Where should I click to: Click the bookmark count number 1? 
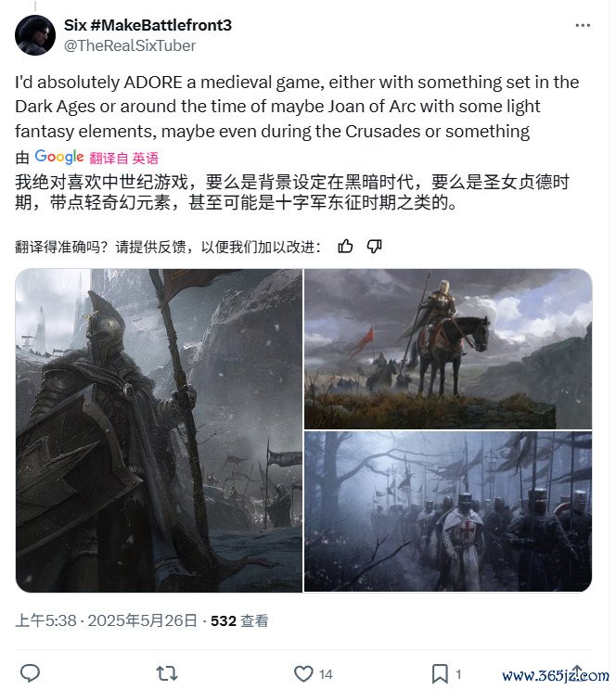458,674
